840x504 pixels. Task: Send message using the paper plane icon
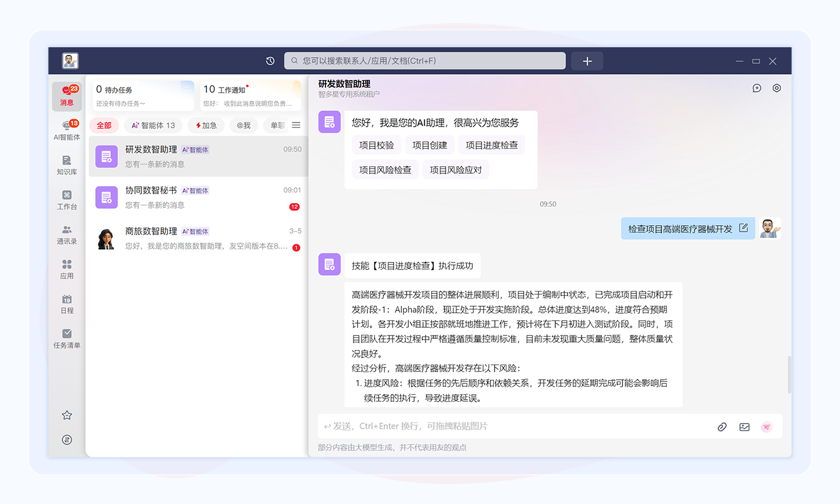click(x=766, y=426)
